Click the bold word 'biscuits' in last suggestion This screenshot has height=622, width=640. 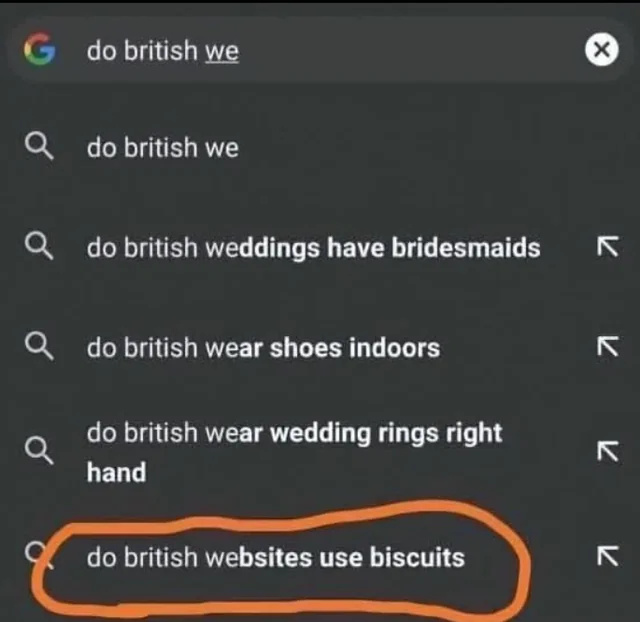(x=417, y=557)
